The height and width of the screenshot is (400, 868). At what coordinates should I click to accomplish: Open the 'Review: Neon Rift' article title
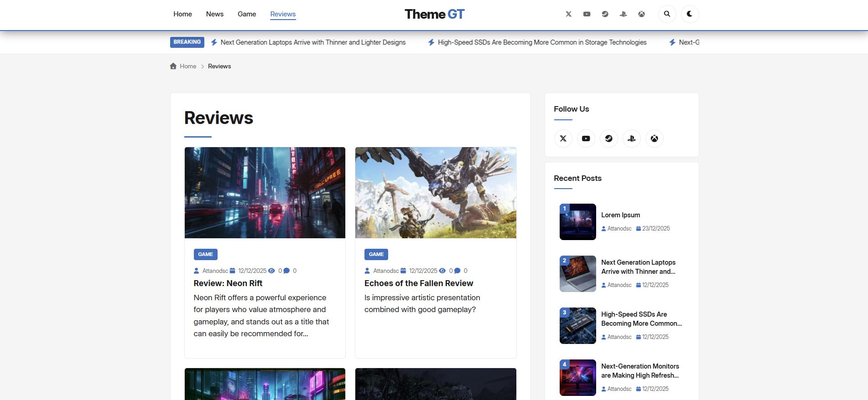228,283
